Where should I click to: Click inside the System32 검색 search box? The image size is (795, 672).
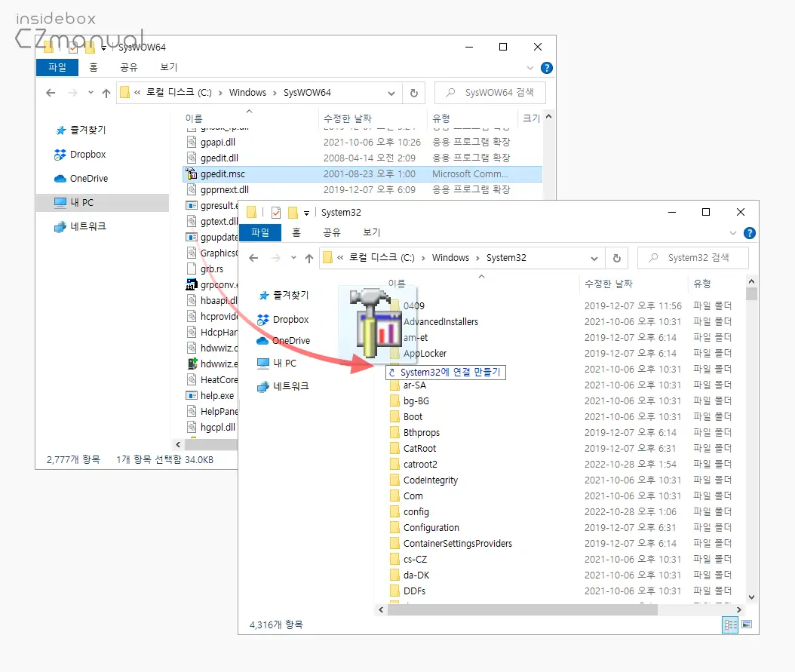pyautogui.click(x=692, y=257)
